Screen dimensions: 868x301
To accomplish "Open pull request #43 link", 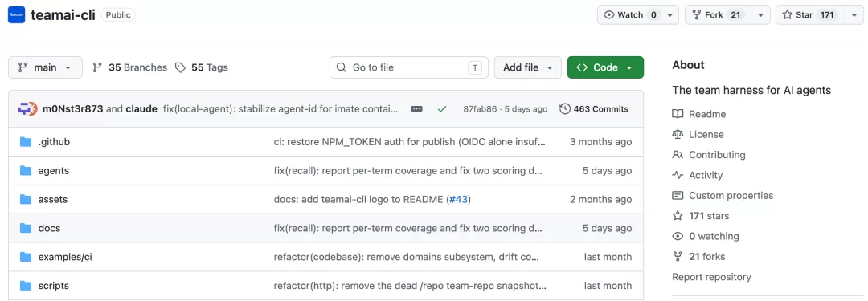I will tap(458, 200).
